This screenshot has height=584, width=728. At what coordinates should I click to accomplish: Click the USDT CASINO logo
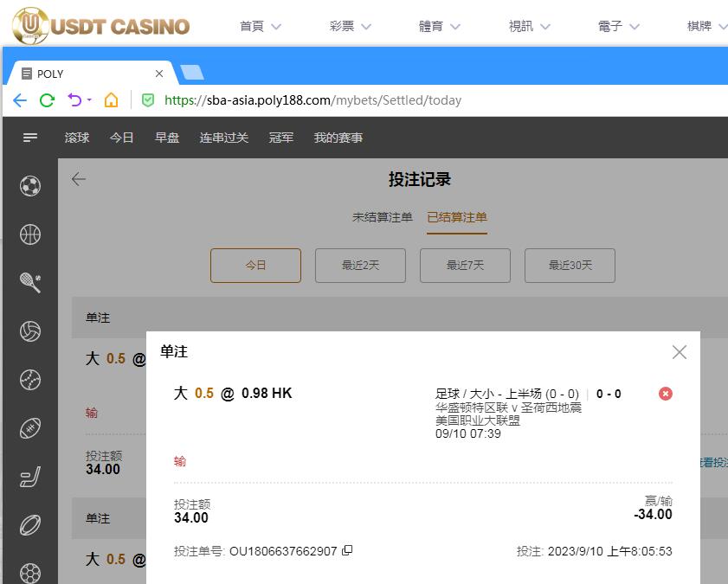tap(100, 26)
